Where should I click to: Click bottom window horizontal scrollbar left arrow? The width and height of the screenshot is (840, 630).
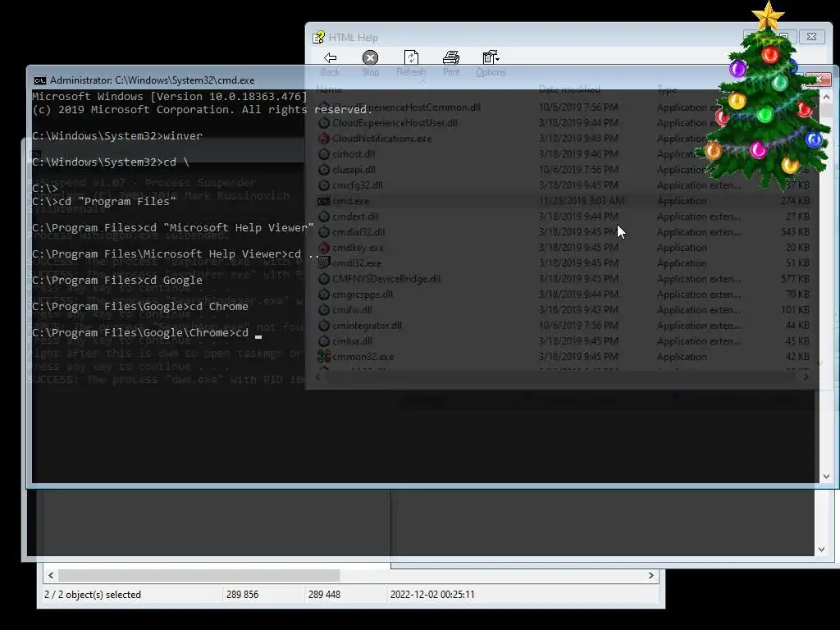tap(51, 575)
